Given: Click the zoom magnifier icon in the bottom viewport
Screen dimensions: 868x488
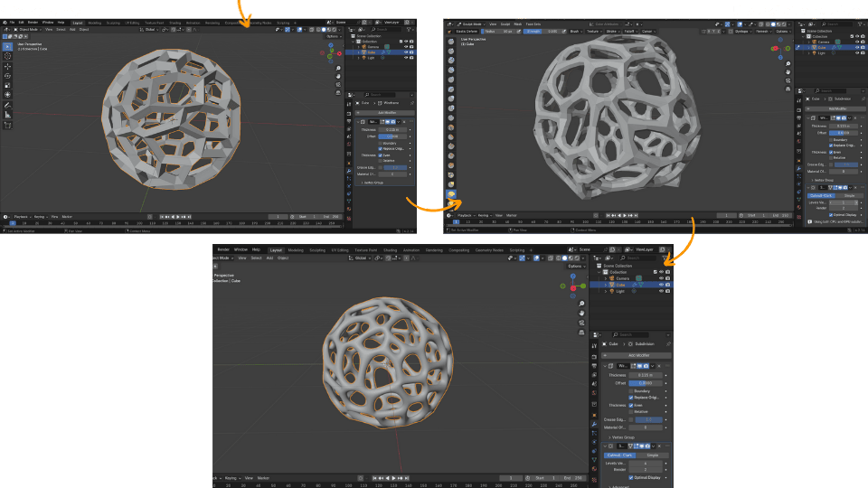Looking at the screenshot, I should (x=580, y=303).
